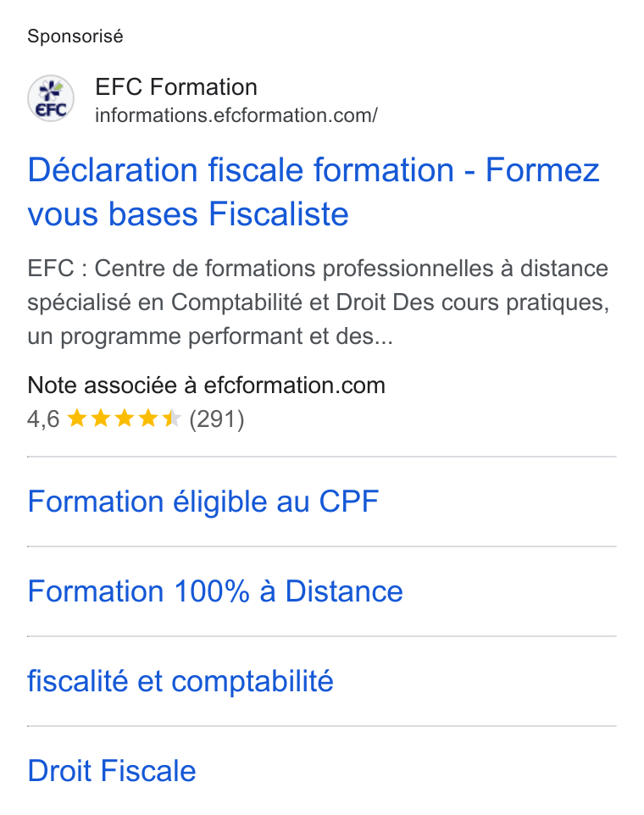Click the half-filled fifth rating star
644x815 pixels.
point(171,419)
